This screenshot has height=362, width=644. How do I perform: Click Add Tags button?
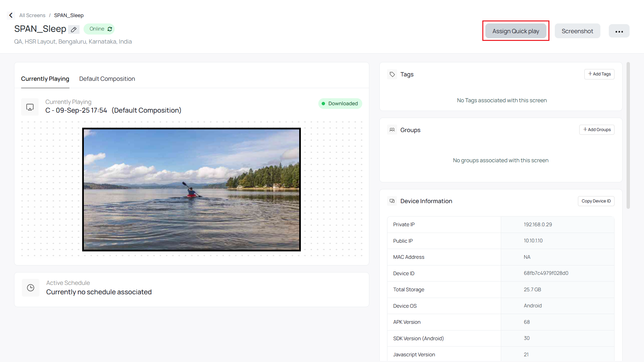[599, 74]
